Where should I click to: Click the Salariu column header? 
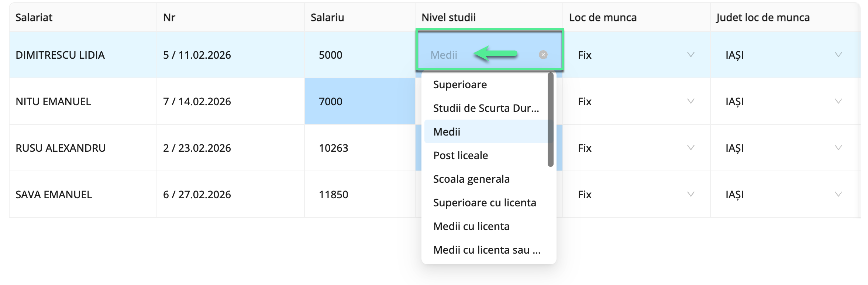[360, 17]
